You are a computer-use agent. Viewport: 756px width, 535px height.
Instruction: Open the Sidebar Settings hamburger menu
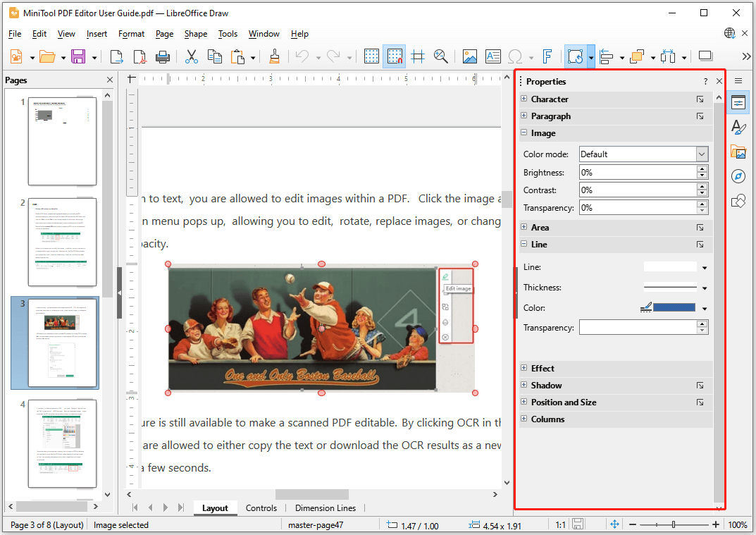pyautogui.click(x=738, y=81)
